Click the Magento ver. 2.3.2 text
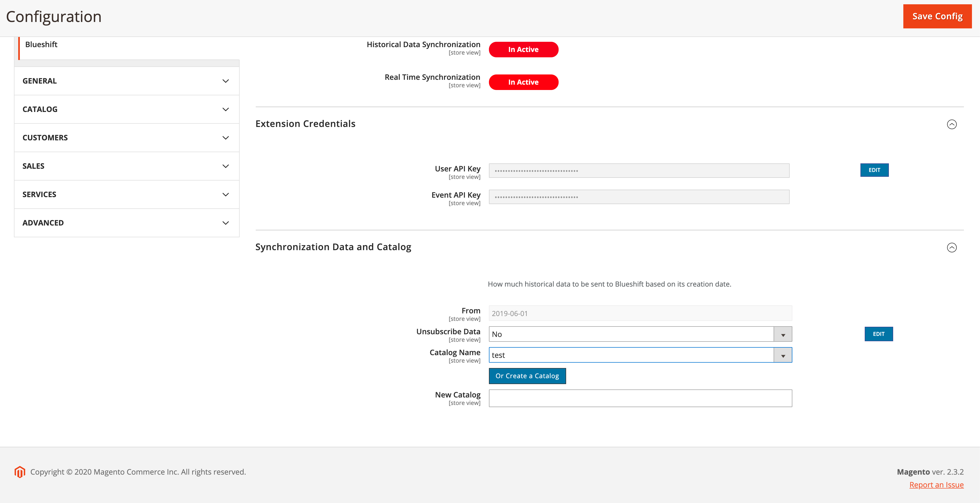980x503 pixels. [x=930, y=472]
